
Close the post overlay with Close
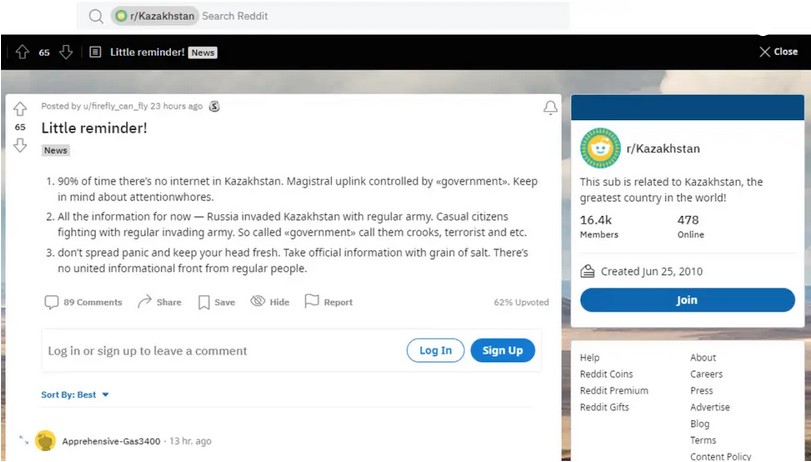[778, 52]
